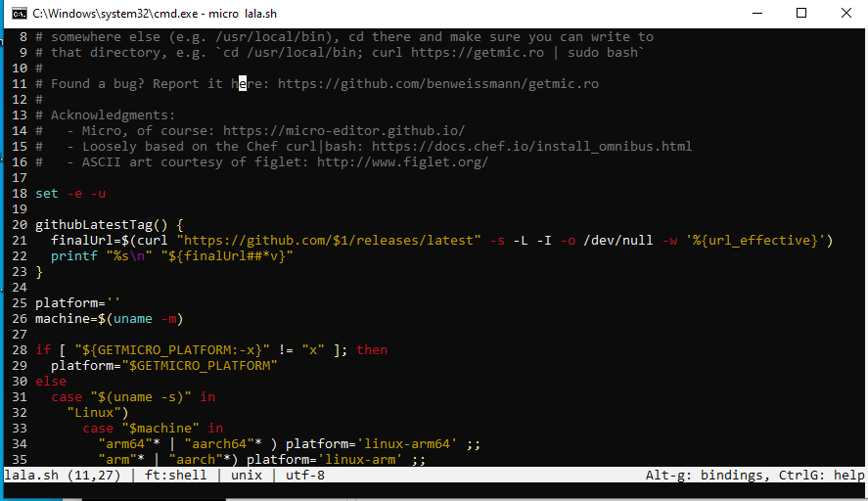Click the 'sudo bash' text on line 9

[602, 53]
